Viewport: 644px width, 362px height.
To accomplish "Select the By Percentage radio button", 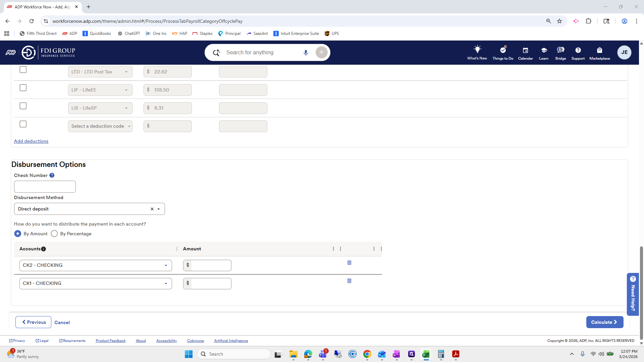I will click(x=54, y=234).
